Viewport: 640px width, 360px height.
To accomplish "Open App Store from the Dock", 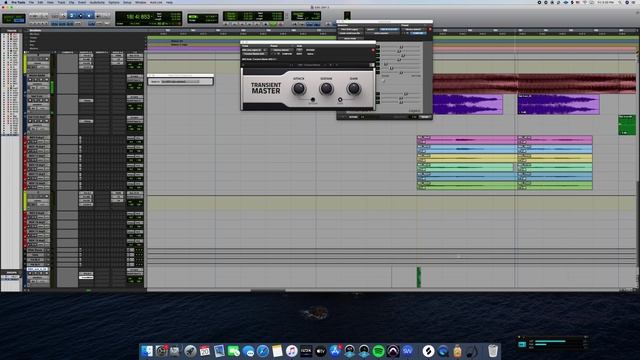I will [x=335, y=351].
